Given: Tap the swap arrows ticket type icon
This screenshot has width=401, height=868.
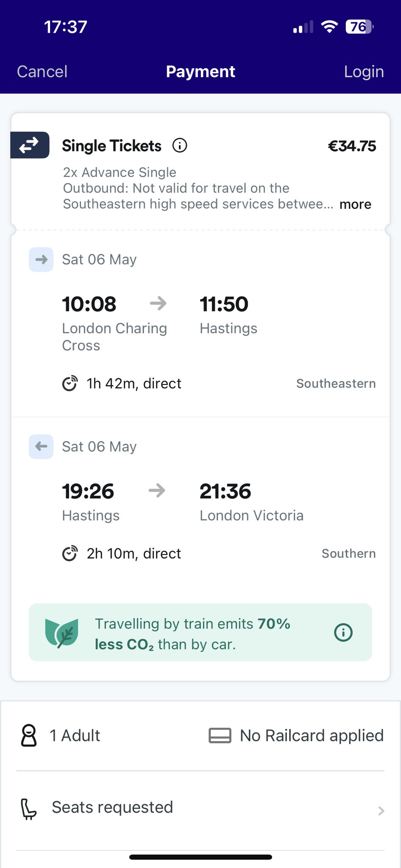Looking at the screenshot, I should point(30,145).
